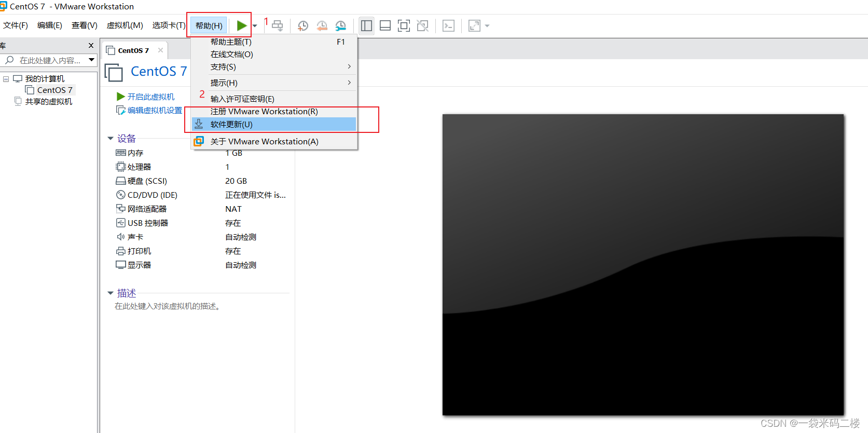This screenshot has height=433, width=868.
Task: Click the send Ctrl+Alt+Del toolbar icon
Action: pyautogui.click(x=278, y=25)
